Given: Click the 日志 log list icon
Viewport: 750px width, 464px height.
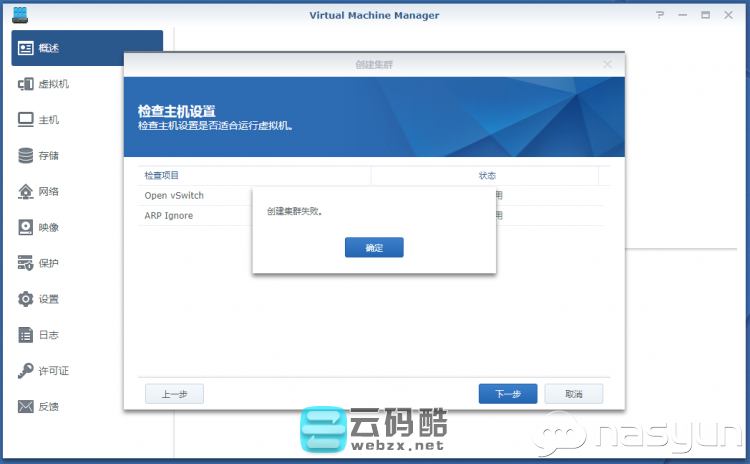Looking at the screenshot, I should 26,335.
